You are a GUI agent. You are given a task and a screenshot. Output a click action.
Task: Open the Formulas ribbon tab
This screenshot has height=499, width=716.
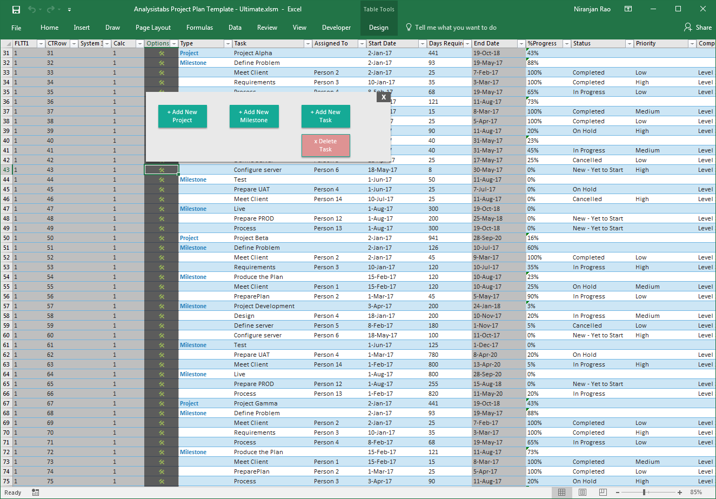coord(200,27)
